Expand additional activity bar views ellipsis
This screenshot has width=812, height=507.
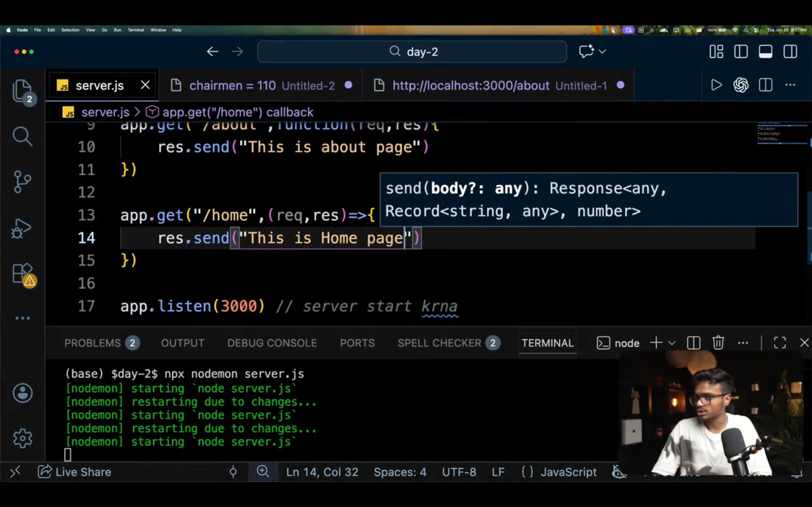(x=22, y=318)
